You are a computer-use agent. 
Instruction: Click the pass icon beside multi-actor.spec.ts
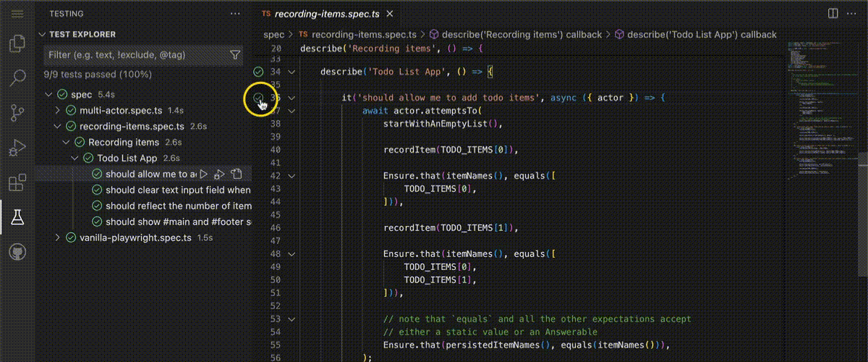72,110
